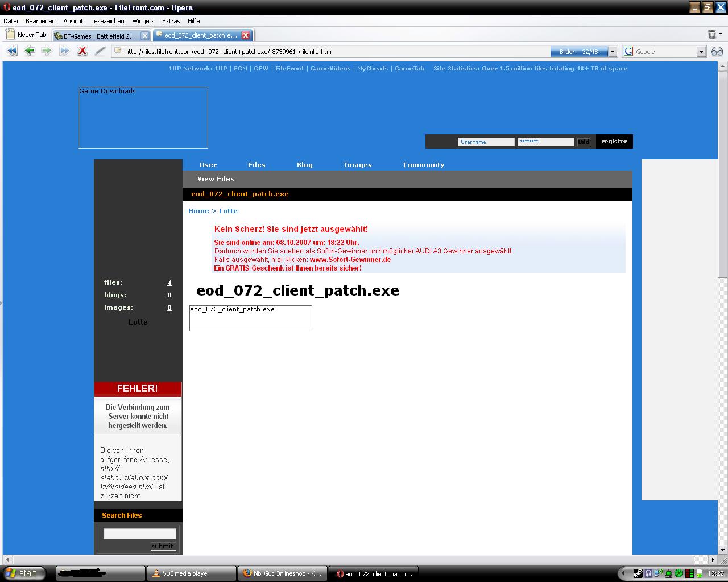
Task: Click the Community navigation item
Action: 424,165
